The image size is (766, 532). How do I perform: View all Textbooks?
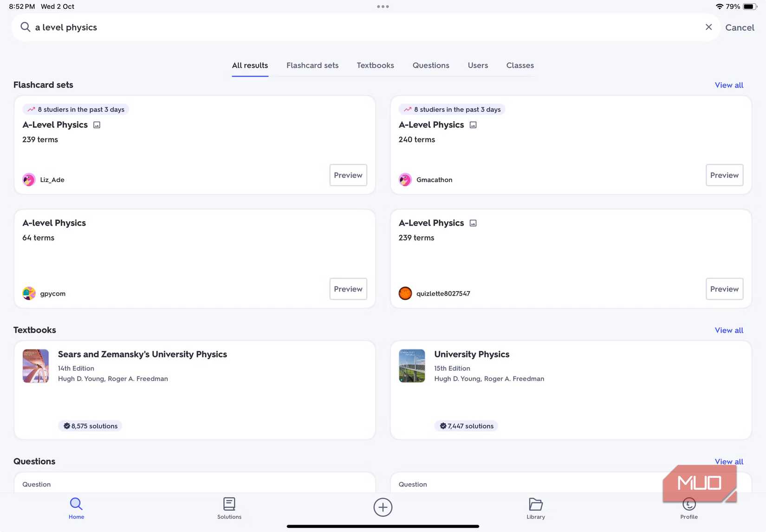point(729,330)
